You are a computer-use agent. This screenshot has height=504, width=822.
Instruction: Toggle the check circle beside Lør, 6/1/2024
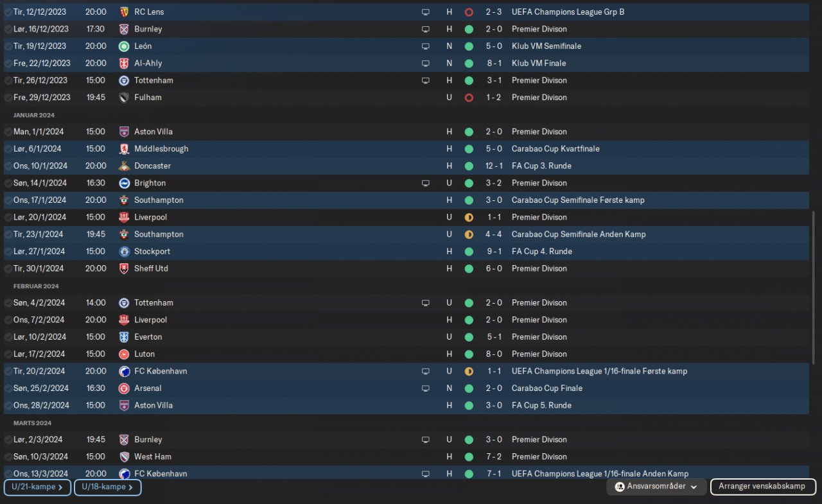click(8, 149)
